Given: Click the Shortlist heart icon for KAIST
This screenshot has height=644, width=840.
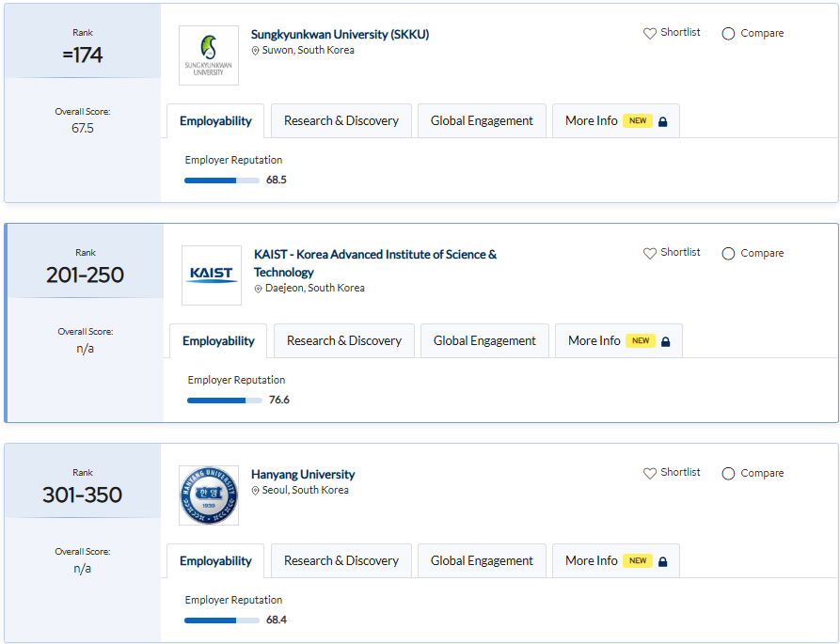Looking at the screenshot, I should pos(649,254).
